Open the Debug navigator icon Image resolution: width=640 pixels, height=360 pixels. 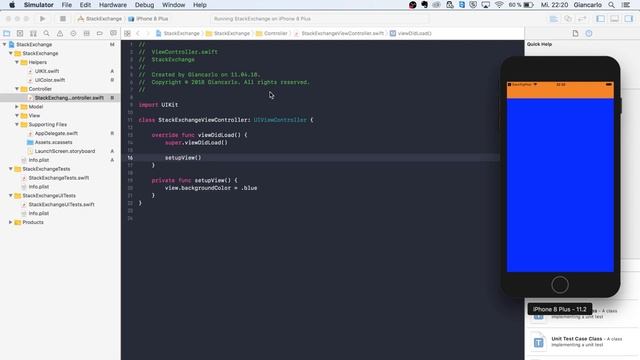click(x=87, y=33)
